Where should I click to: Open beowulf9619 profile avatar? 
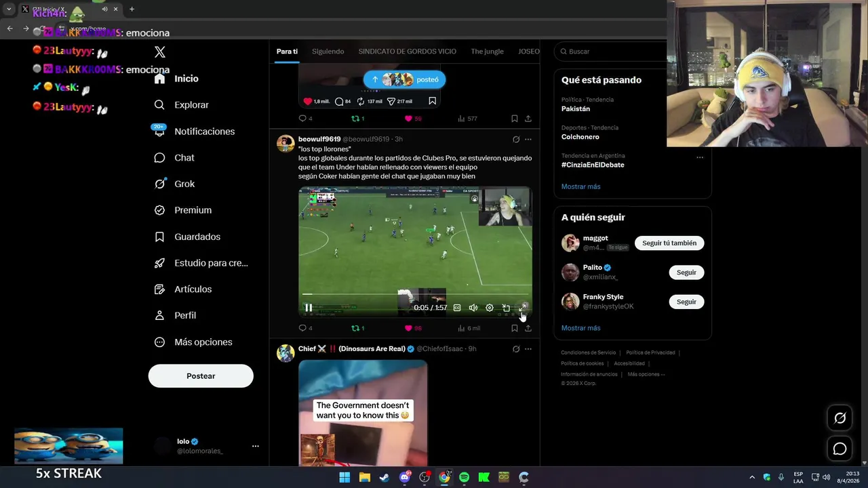(x=285, y=144)
